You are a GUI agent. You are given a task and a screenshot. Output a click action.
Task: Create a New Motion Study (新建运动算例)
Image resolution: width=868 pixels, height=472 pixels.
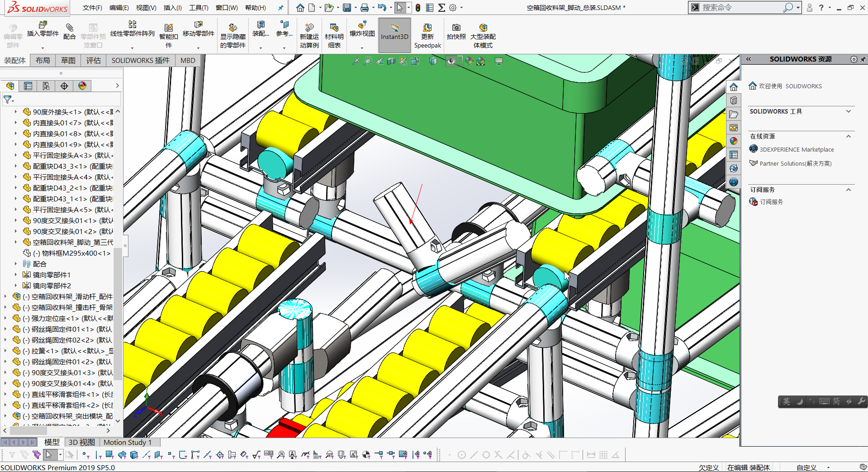tap(309, 35)
